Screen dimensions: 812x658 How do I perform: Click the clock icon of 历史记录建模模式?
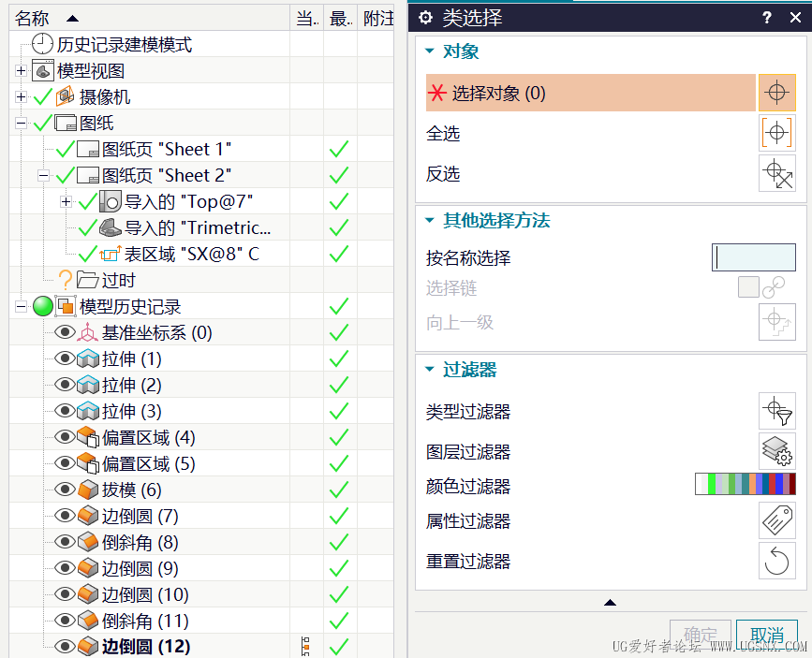(x=42, y=44)
